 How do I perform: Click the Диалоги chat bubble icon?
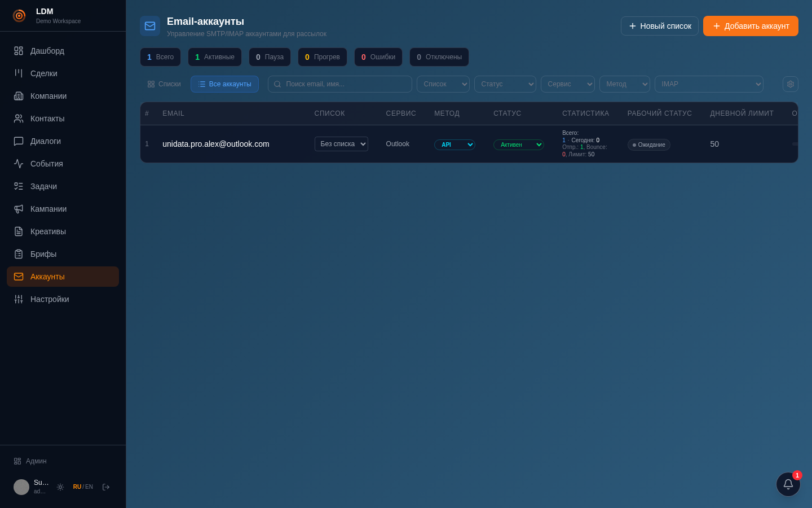point(19,141)
